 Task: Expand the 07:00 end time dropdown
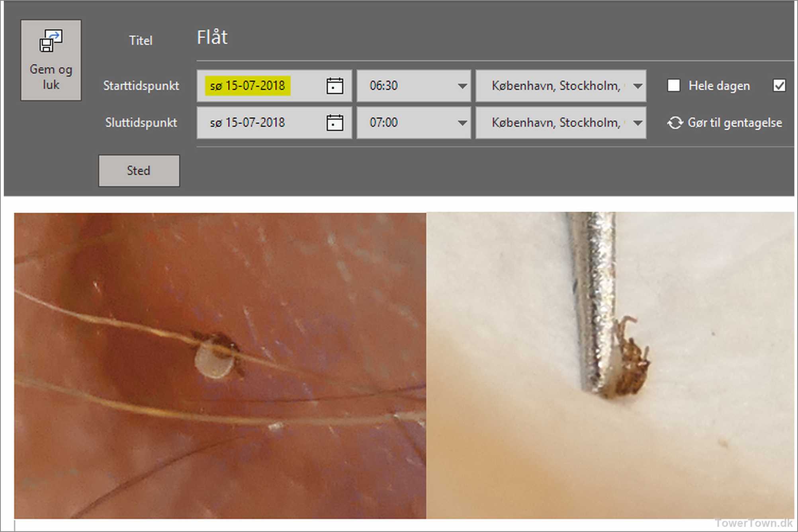coord(462,123)
